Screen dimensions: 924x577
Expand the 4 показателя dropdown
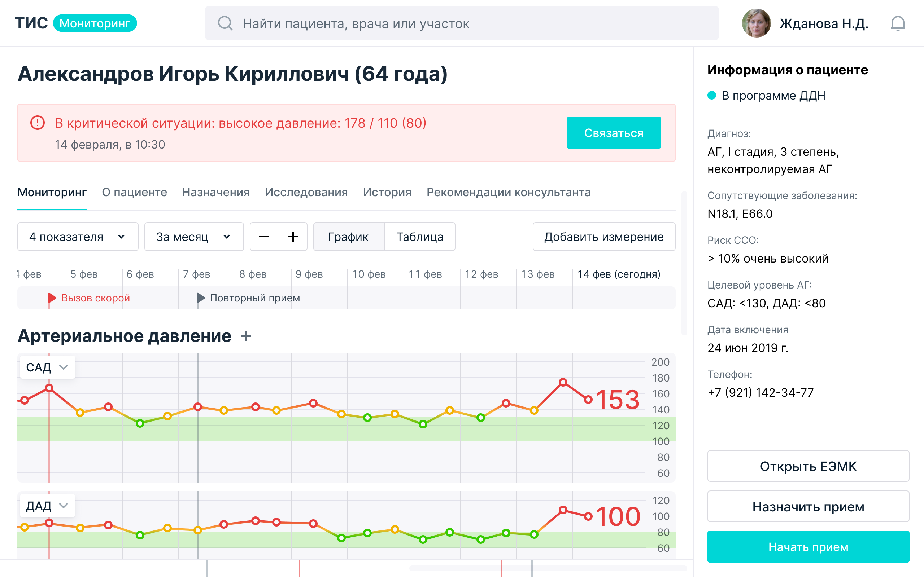click(78, 237)
